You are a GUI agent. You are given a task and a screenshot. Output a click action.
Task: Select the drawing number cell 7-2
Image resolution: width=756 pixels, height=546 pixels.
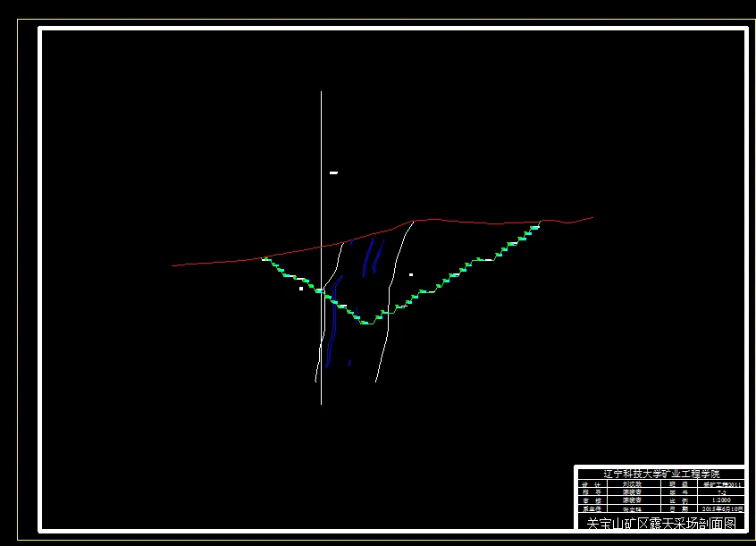[x=721, y=492]
